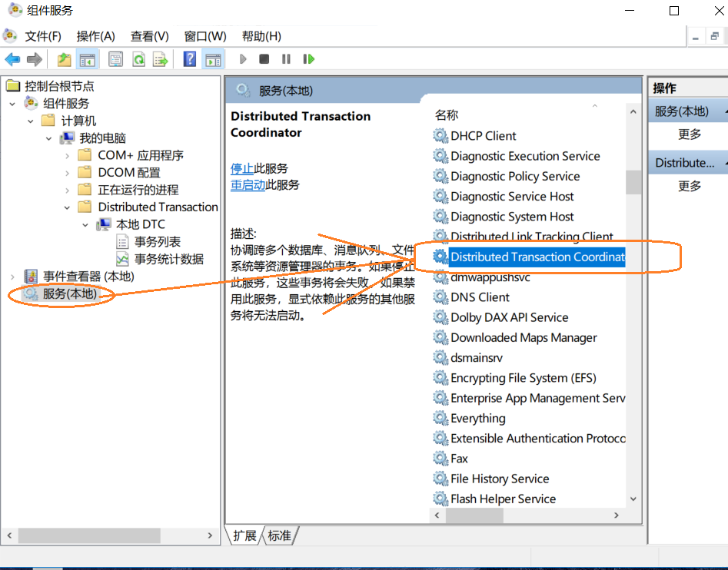Toggle the Show/Hide Console Tree button
The height and width of the screenshot is (570, 728).
88,59
